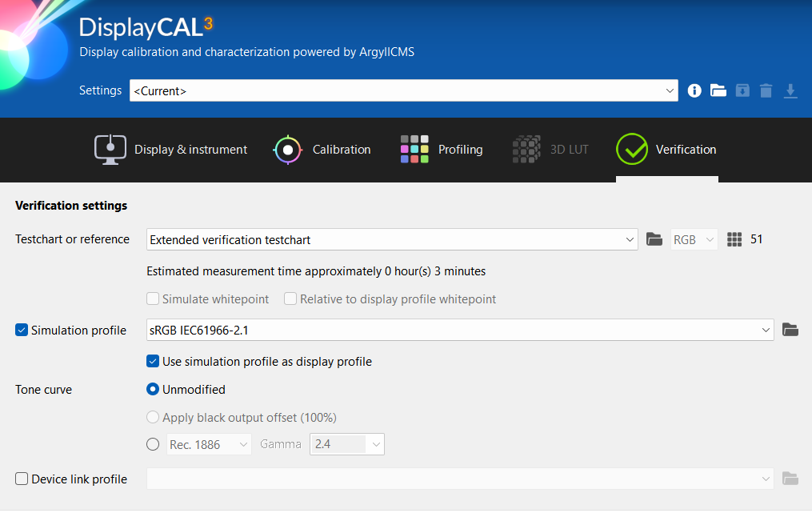Open the RGB color mode dropdown
The height and width of the screenshot is (513, 812).
[694, 239]
